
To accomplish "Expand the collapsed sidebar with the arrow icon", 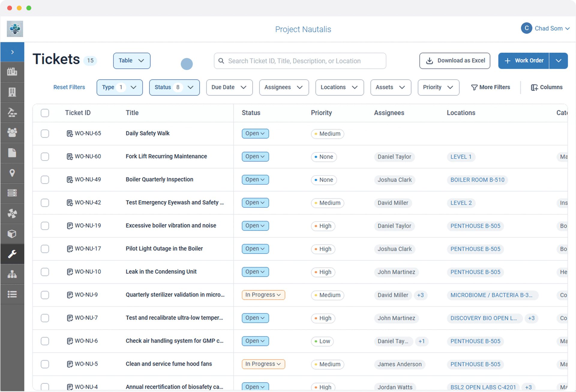I will click(12, 52).
